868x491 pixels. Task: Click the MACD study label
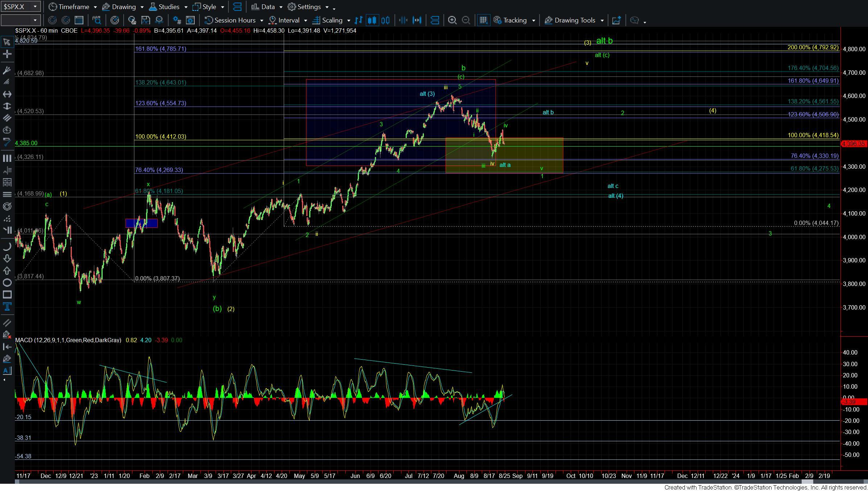[68, 340]
